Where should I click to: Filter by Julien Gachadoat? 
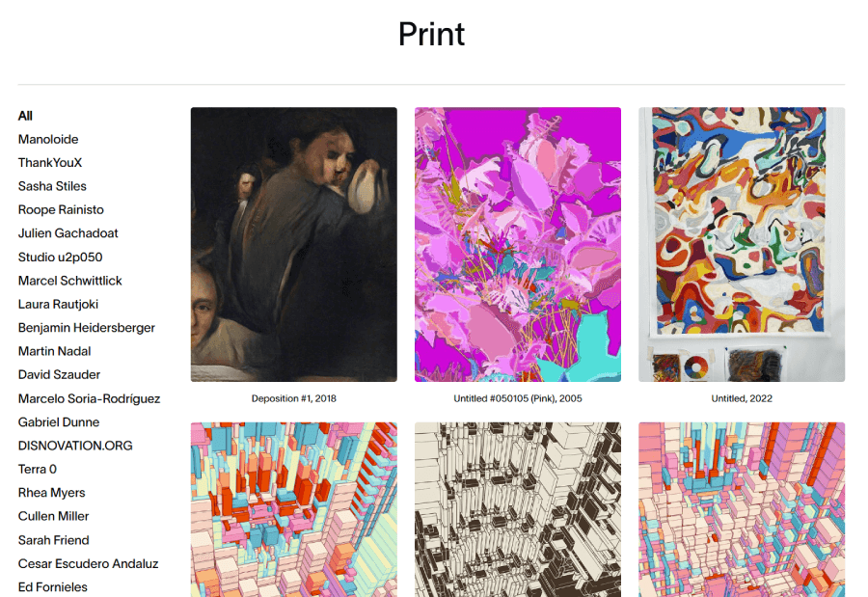68,233
